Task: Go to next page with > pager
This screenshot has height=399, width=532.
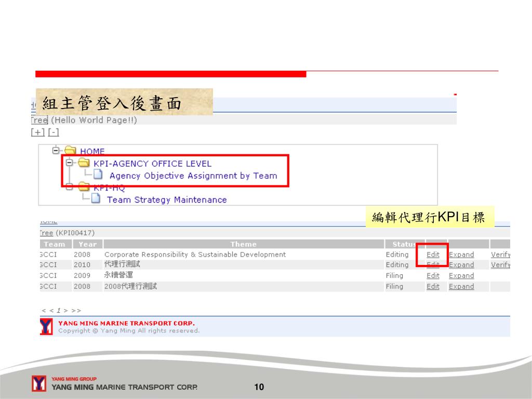Action: click(66, 310)
